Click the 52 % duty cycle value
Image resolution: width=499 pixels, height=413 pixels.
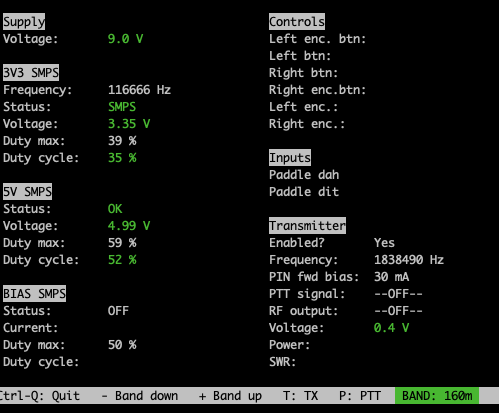(122, 260)
